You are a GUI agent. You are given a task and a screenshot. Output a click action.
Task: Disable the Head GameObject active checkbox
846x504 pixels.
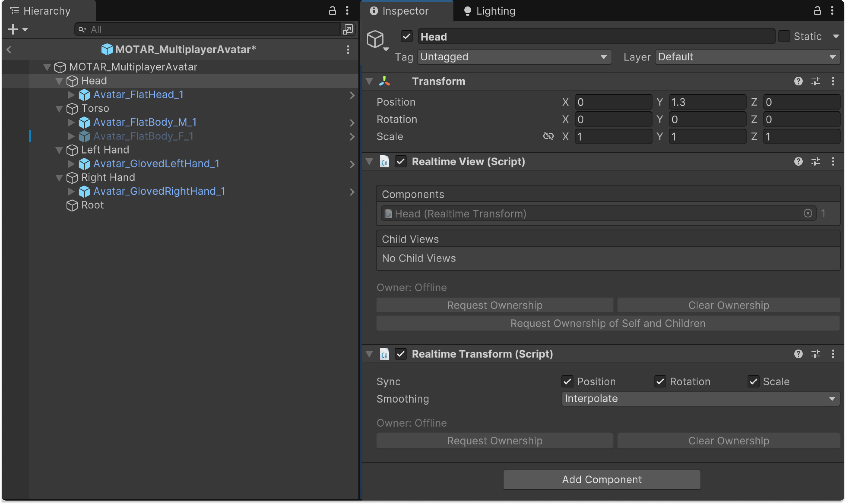coord(407,36)
